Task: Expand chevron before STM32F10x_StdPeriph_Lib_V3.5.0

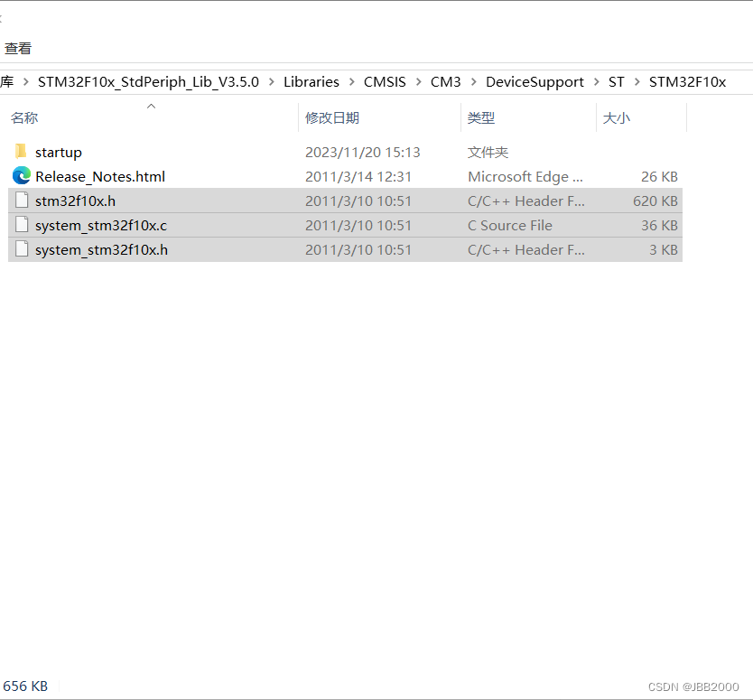Action: point(26,82)
